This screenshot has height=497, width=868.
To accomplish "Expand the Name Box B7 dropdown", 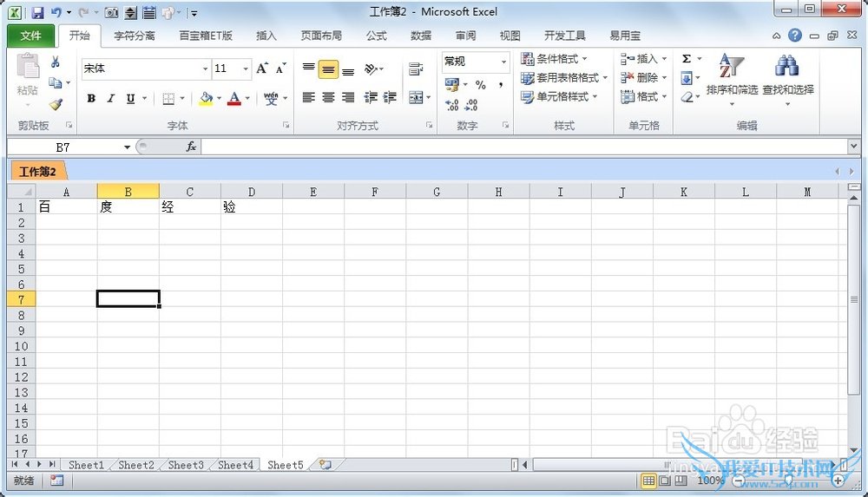I will pos(127,147).
